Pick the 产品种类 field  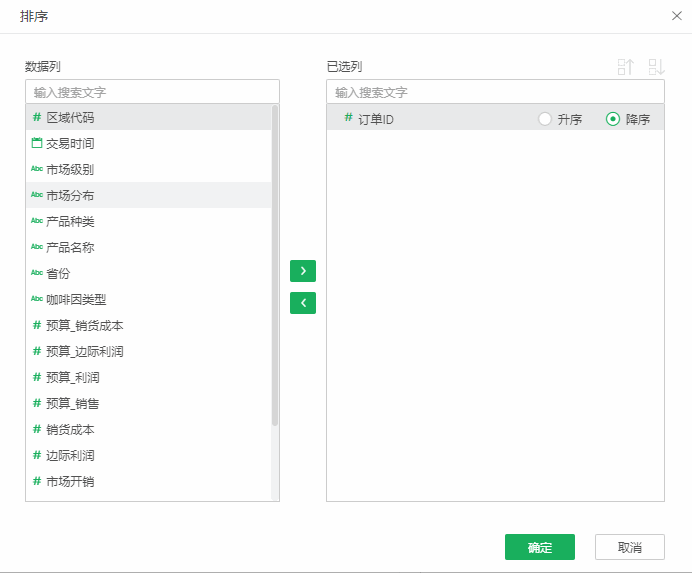(70, 222)
